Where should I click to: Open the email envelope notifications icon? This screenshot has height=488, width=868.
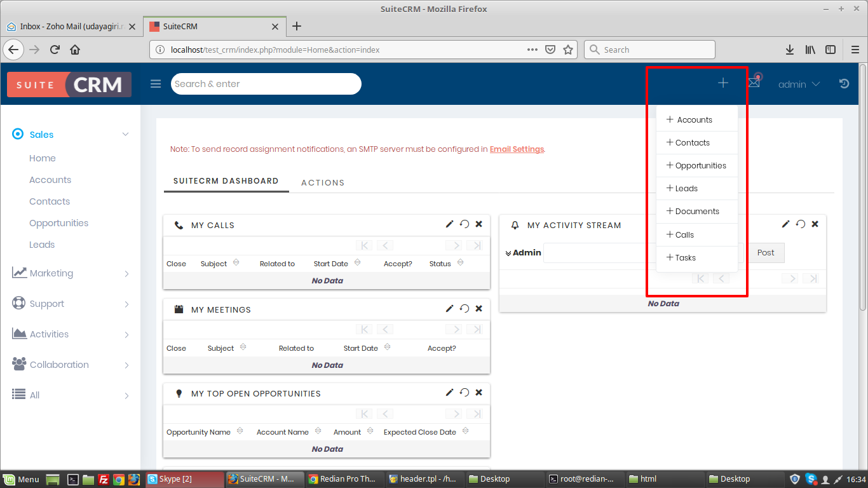(x=754, y=82)
